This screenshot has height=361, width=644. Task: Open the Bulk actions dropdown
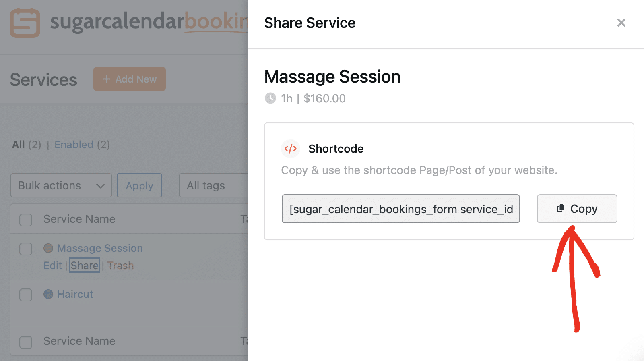coord(61,185)
